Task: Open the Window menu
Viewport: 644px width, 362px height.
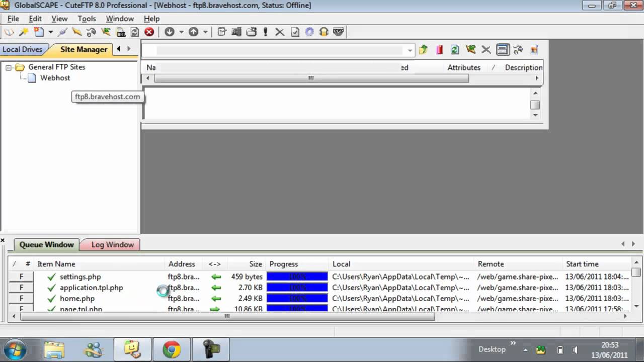Action: click(120, 19)
